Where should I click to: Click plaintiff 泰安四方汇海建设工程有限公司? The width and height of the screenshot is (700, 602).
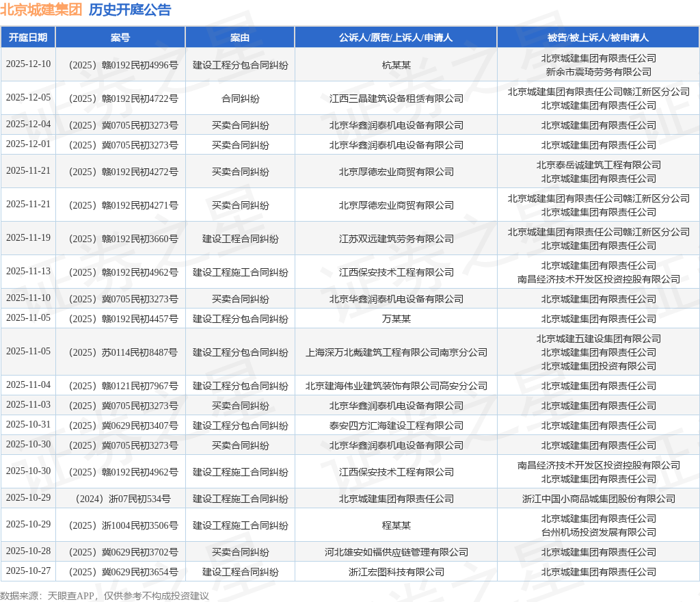tap(396, 426)
